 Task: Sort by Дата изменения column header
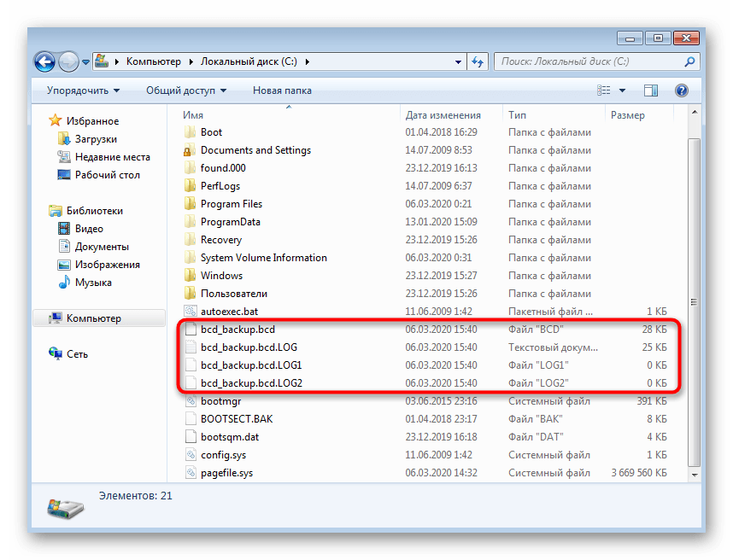tap(443, 115)
